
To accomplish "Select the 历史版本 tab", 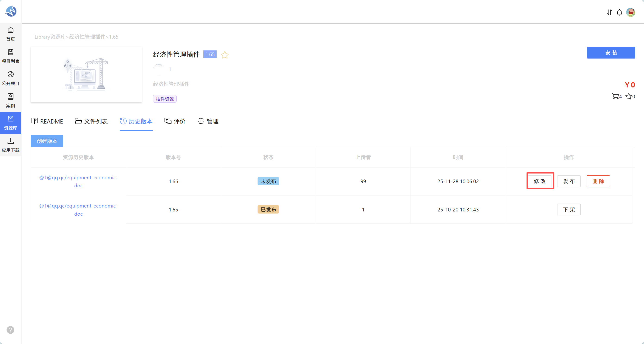I will (x=136, y=121).
